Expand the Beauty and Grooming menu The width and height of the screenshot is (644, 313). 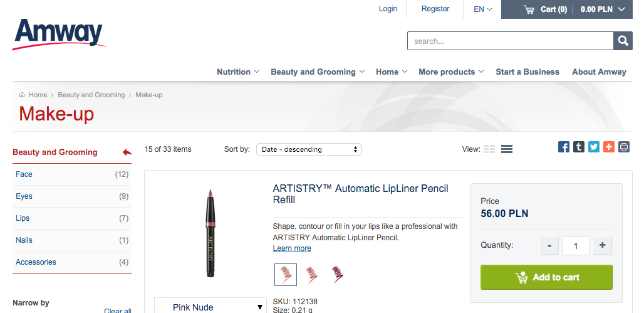[318, 72]
